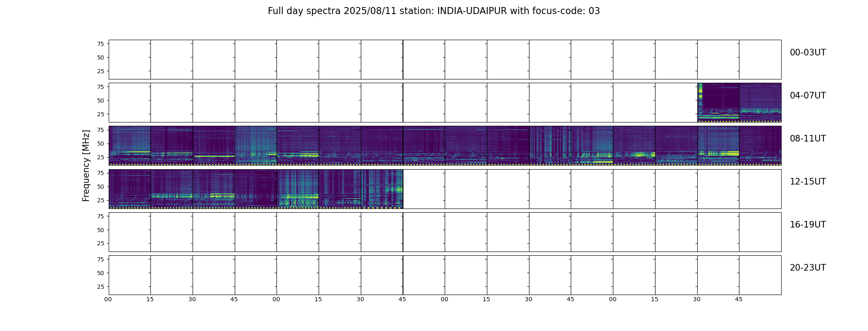Select the last spectrogram tile in 04-07UT row
This screenshot has height=331, width=868.
(x=760, y=103)
